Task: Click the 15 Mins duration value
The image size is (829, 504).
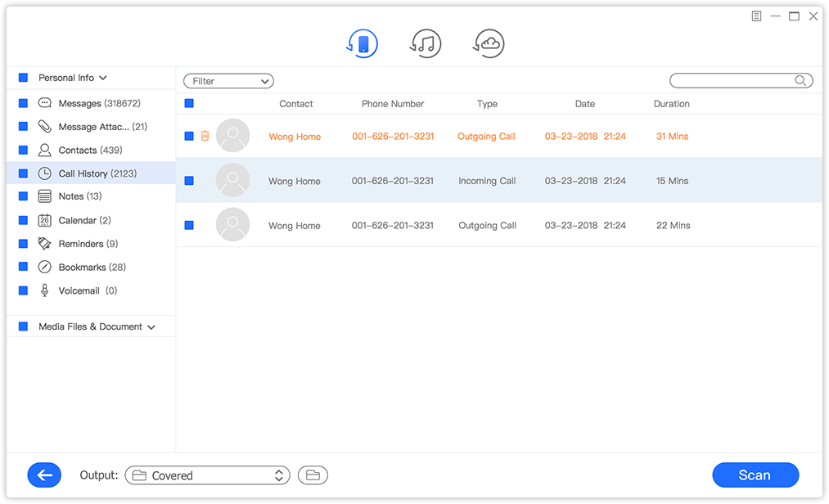Action: tap(672, 181)
